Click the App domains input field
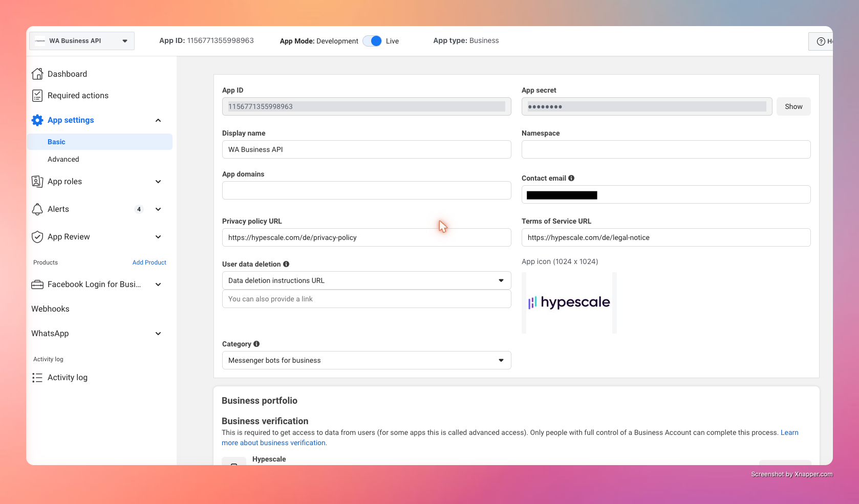Image resolution: width=859 pixels, height=504 pixels. [x=367, y=190]
